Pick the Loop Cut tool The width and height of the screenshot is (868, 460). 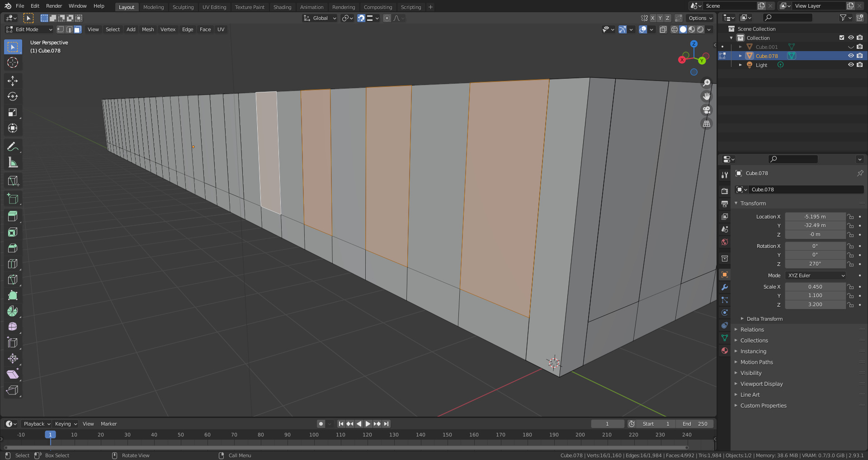pyautogui.click(x=13, y=264)
